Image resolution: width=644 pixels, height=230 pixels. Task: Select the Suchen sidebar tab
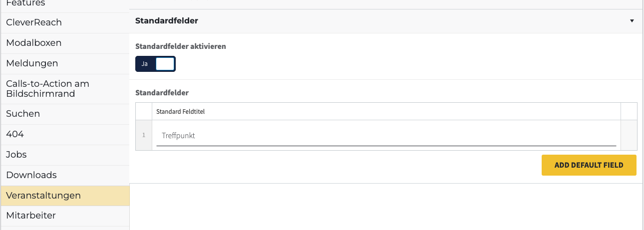pos(23,114)
